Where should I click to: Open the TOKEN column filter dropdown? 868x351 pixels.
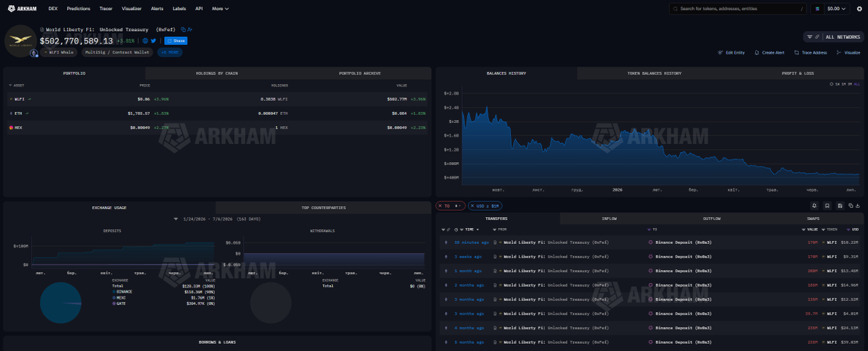pos(823,229)
